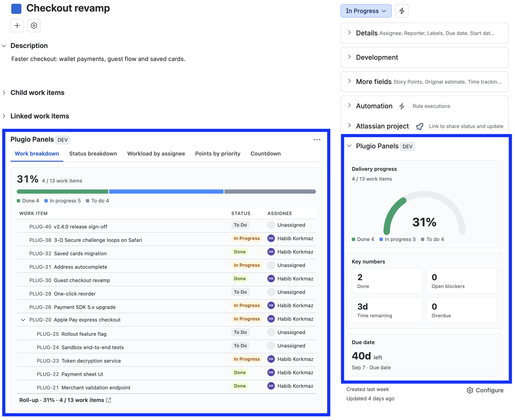Click the unassigned avatar on PLUG-28 row
This screenshot has width=515, height=420.
click(271, 292)
